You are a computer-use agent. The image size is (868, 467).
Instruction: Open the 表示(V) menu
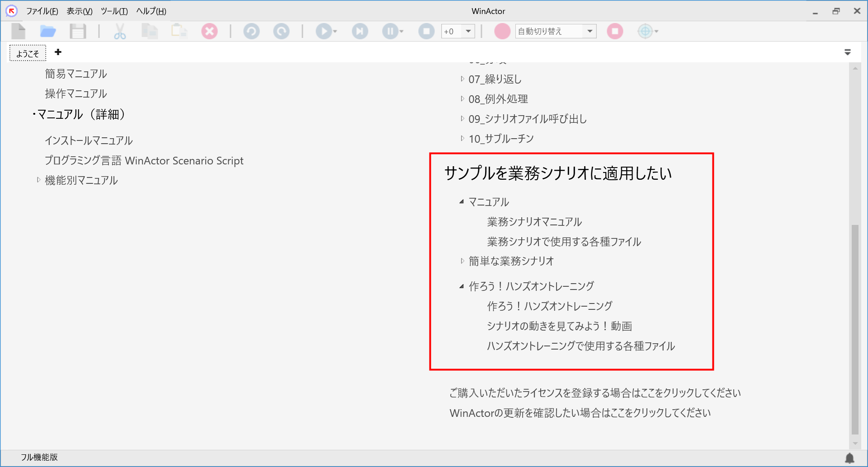point(80,11)
